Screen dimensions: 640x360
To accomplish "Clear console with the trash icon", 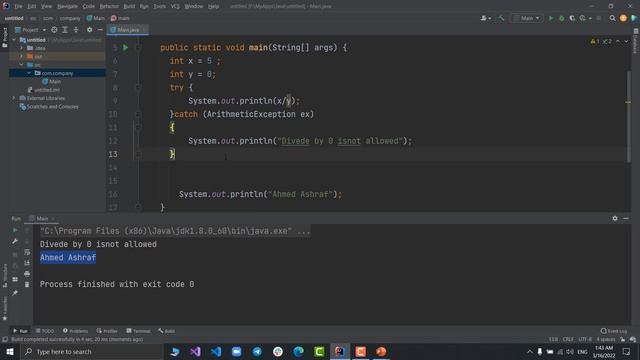I will 27,284.
